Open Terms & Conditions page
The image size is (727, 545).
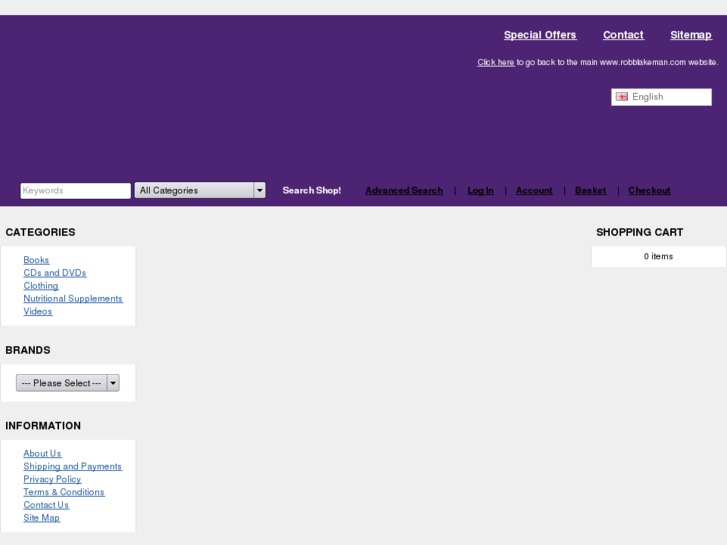point(64,492)
